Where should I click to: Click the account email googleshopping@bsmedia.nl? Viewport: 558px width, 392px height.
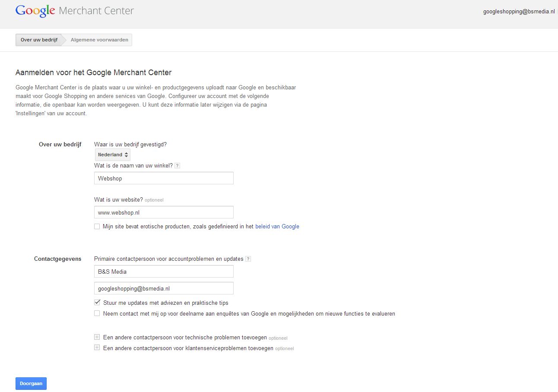tap(519, 12)
